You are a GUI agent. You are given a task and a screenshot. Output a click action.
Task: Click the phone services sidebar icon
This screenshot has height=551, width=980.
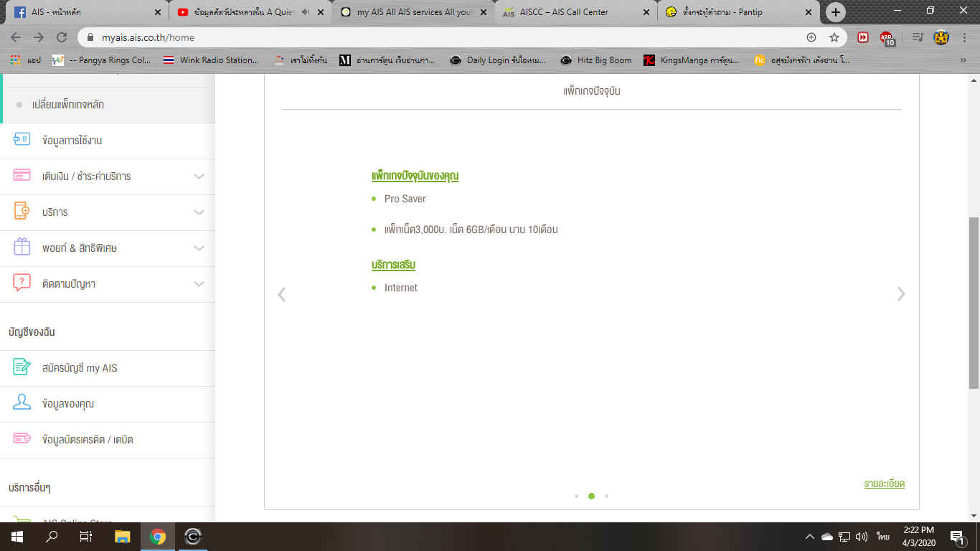pyautogui.click(x=22, y=212)
